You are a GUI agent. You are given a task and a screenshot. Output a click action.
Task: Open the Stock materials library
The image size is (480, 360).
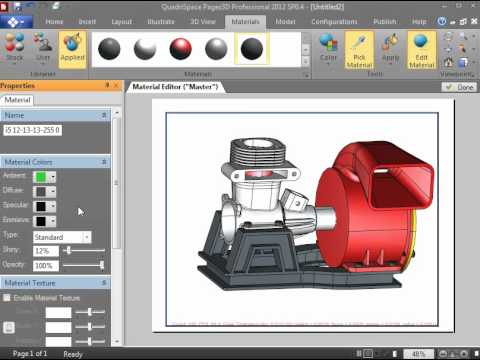tap(14, 48)
